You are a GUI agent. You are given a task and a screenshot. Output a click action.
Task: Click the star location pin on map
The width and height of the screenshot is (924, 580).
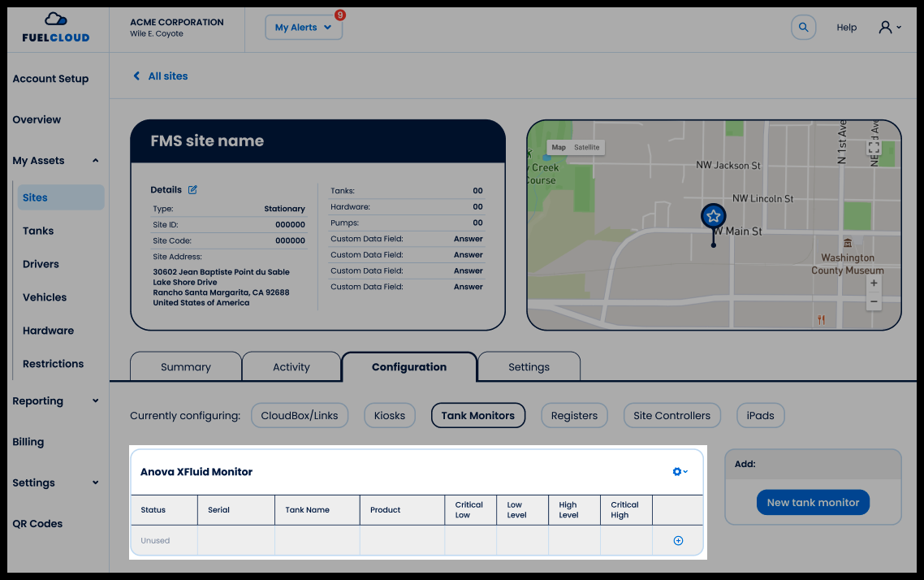pos(713,216)
